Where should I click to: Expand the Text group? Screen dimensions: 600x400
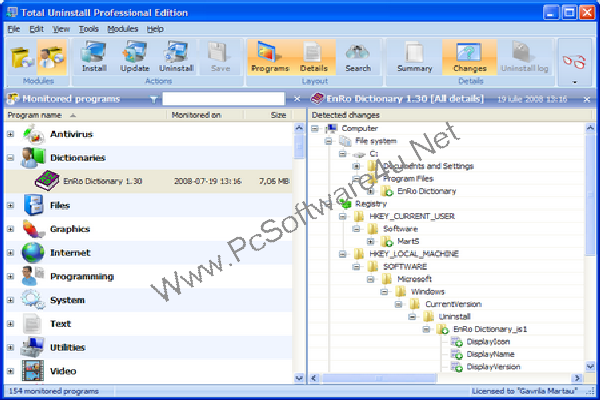[x=10, y=324]
